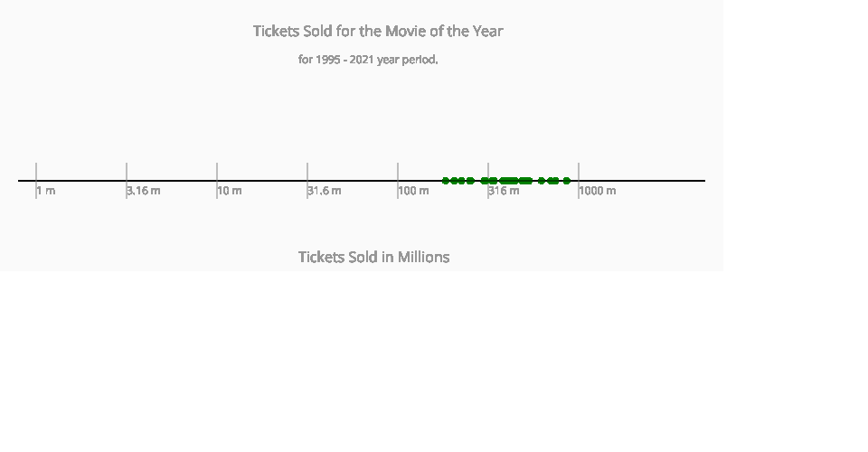Click the vertical tick line at 10 m

(x=217, y=170)
